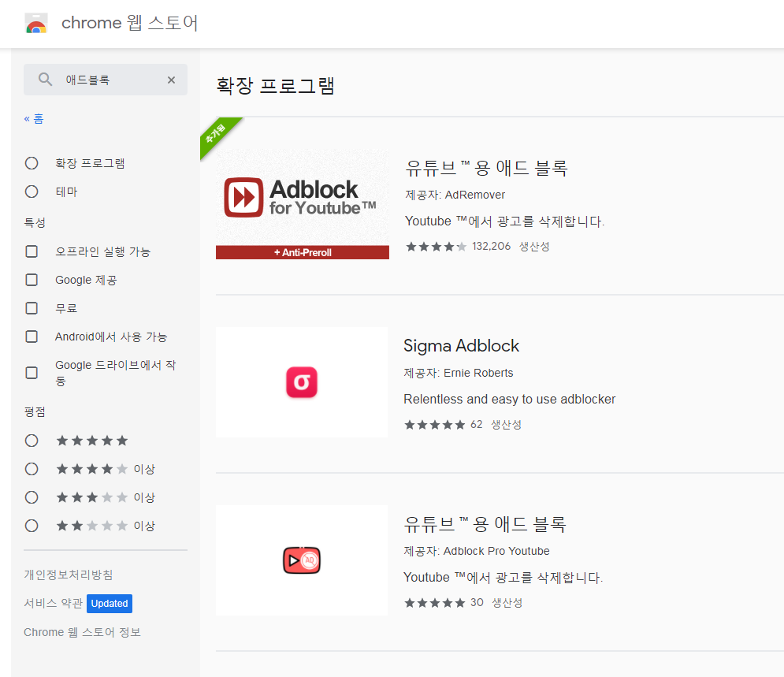Screen dimensions: 784x677
Task: Check Google 드라이브에서 작동 filter
Action: [x=32, y=373]
